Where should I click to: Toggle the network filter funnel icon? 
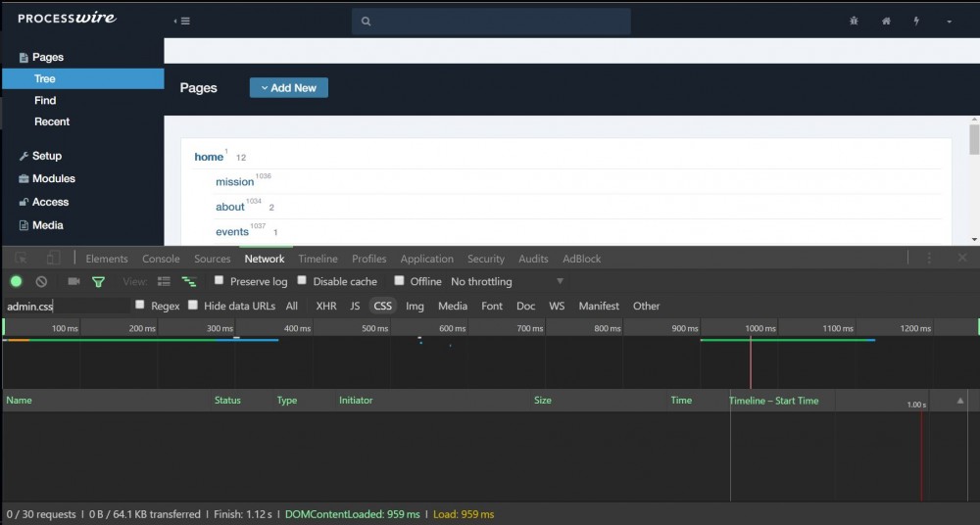tap(98, 282)
